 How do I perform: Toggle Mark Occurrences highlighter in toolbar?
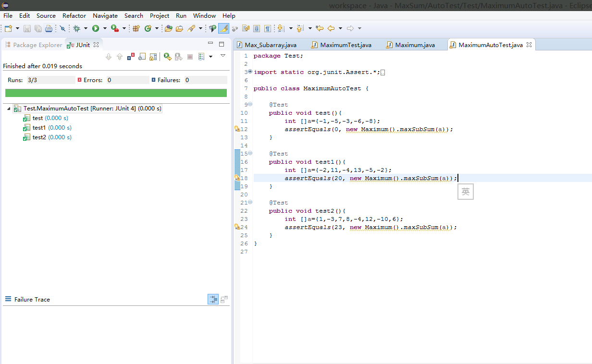click(223, 29)
